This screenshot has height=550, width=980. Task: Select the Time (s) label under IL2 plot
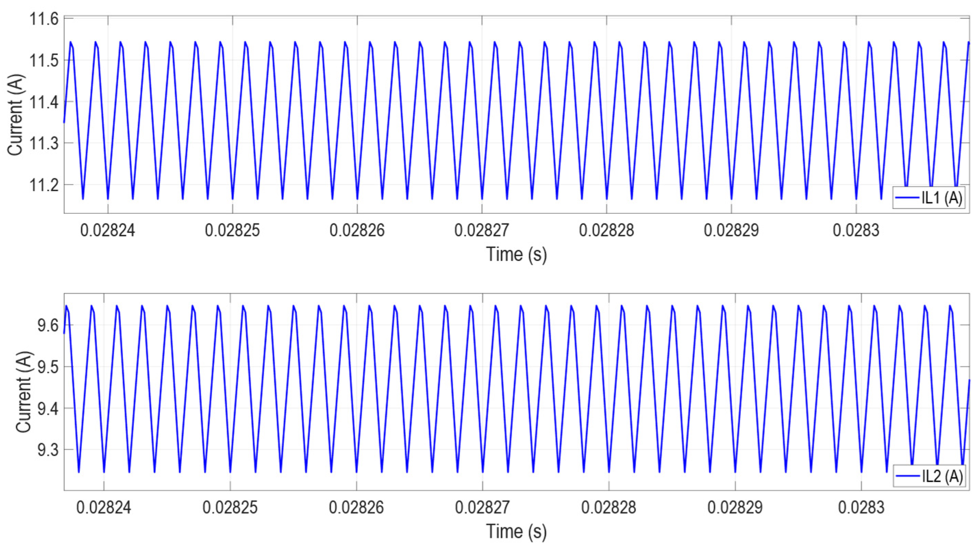tap(516, 532)
